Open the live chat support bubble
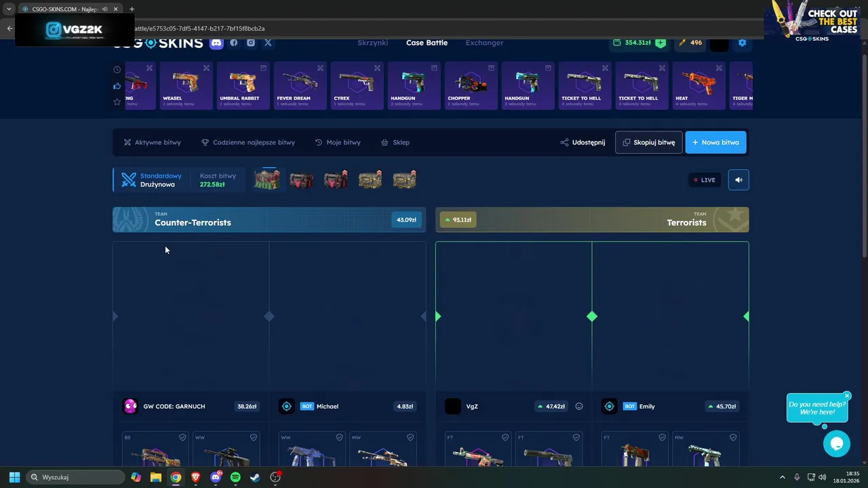868x488 pixels. coord(837,444)
